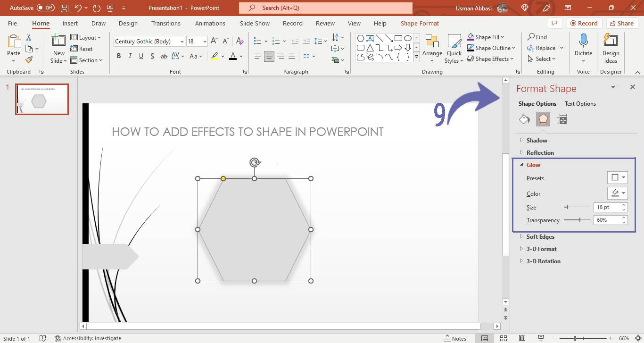Click the Reset slide button
Image resolution: width=644 pixels, height=343 pixels.
pyautogui.click(x=82, y=49)
